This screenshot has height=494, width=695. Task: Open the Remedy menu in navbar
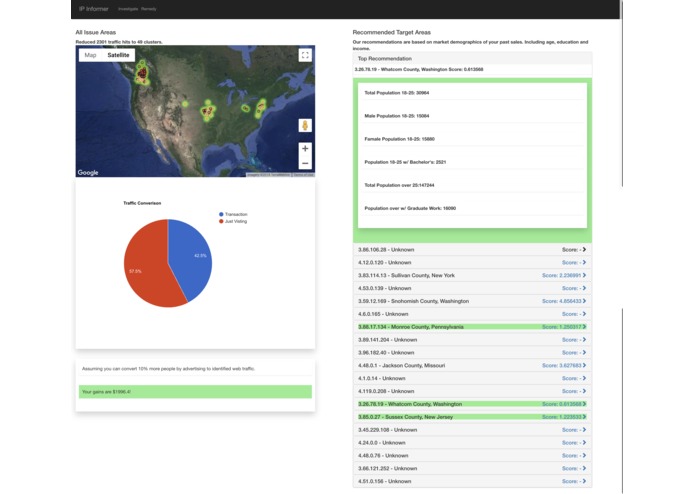pos(148,9)
